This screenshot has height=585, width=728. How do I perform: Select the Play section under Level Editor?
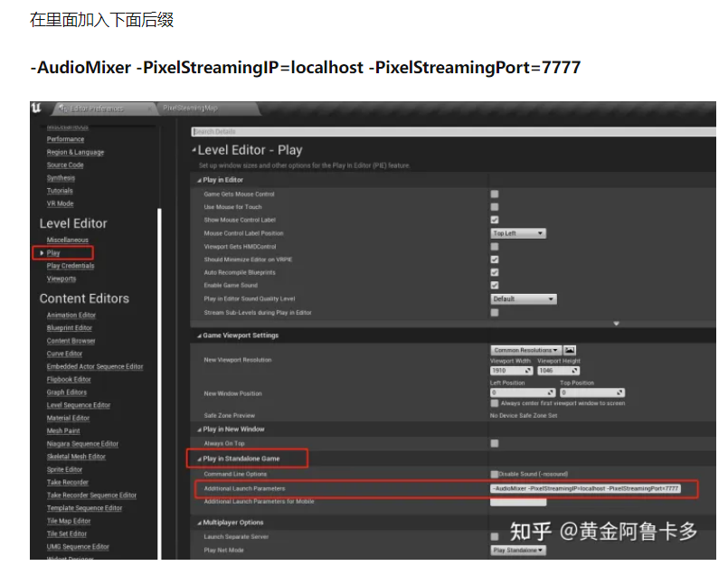[x=53, y=253]
